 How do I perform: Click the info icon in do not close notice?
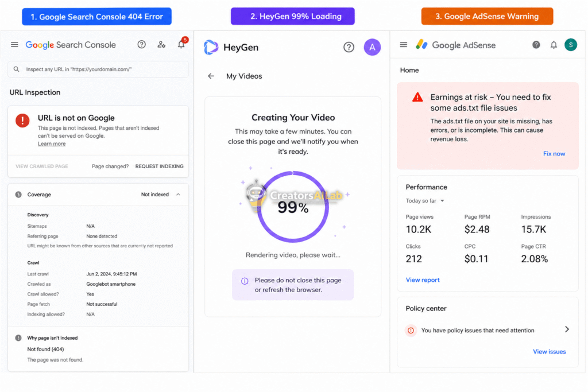tap(245, 281)
